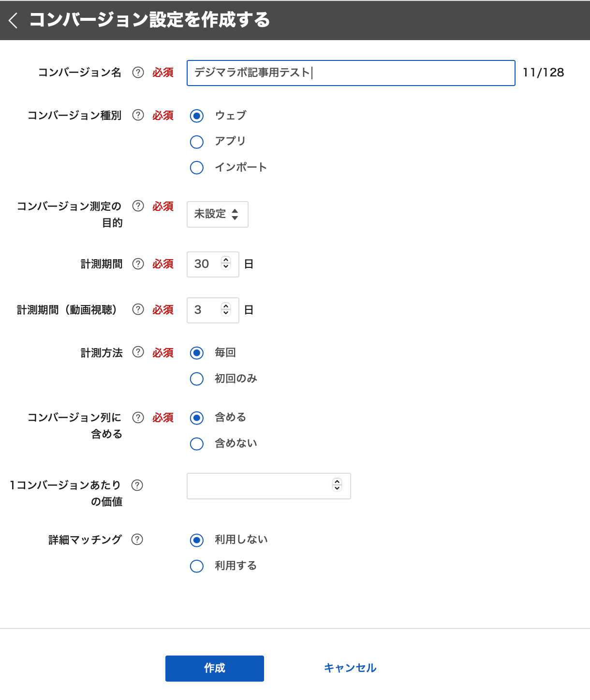Click the back arrow in header
The height and width of the screenshot is (700, 590).
click(x=14, y=20)
